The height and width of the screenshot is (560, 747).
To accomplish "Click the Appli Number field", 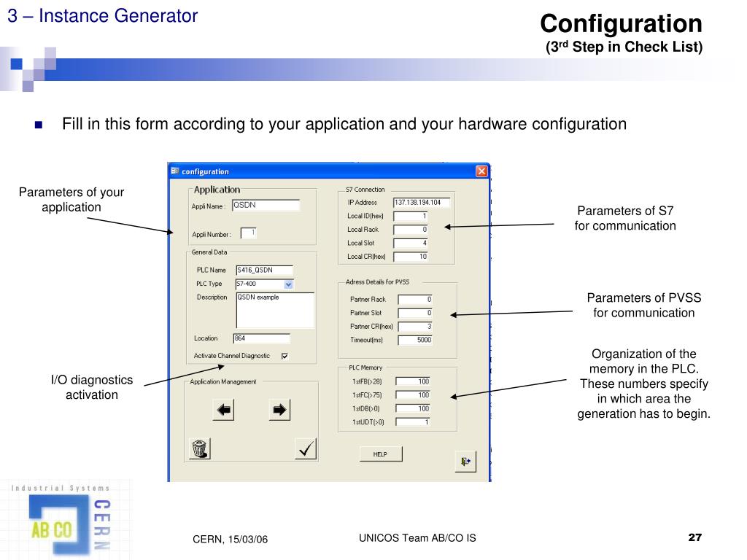I will 248,233.
